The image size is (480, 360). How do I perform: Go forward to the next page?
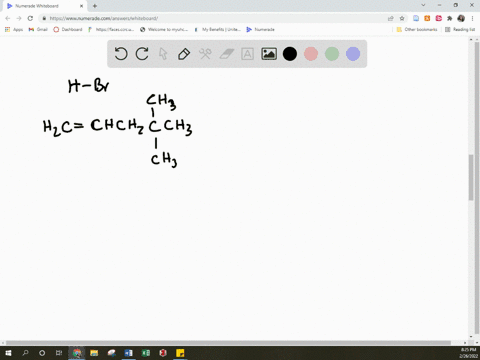19,18
